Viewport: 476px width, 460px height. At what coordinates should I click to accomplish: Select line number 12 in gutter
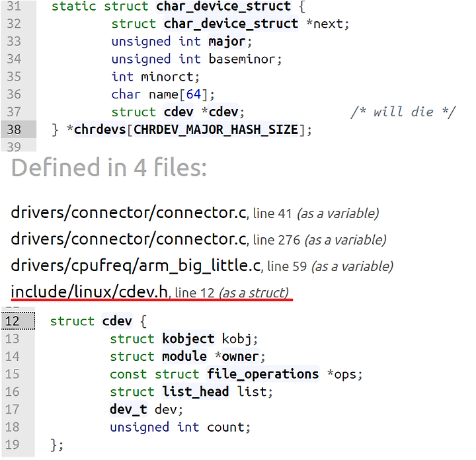point(12,321)
